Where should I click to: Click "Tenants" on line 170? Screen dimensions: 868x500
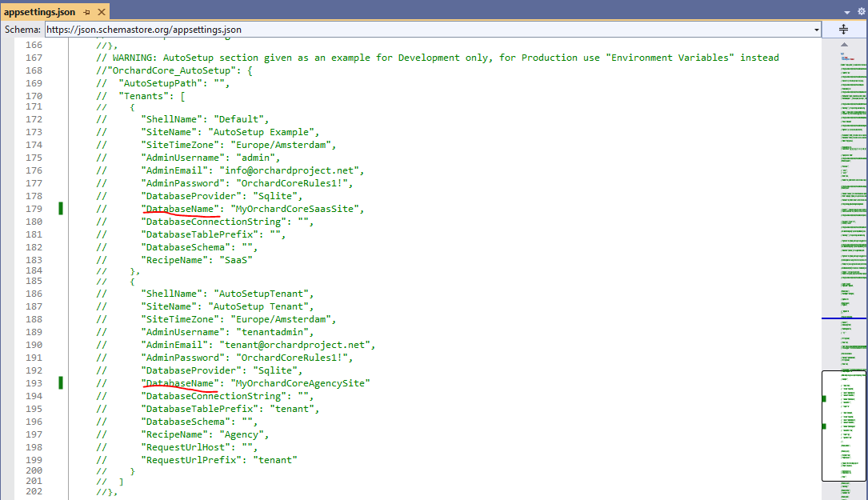[x=144, y=96]
